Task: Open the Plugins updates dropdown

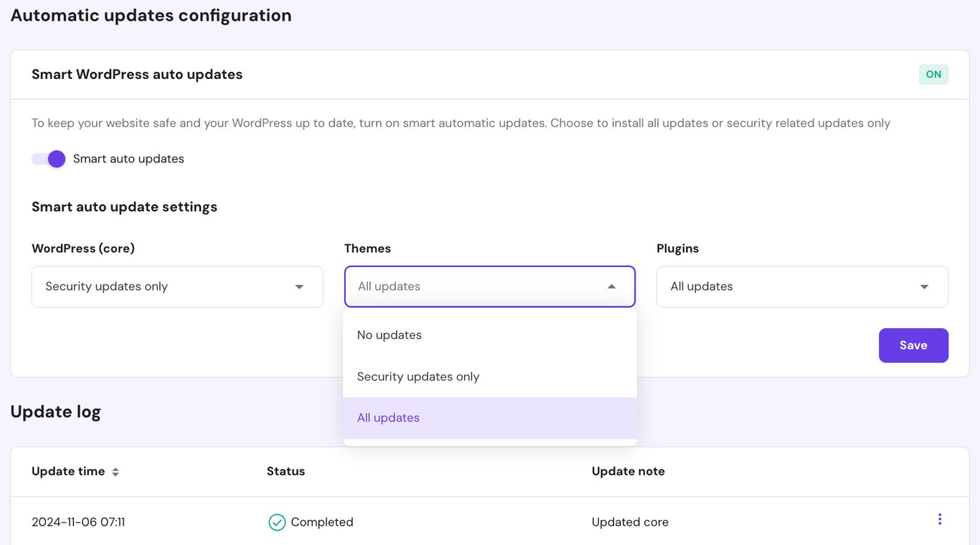Action: tap(802, 286)
